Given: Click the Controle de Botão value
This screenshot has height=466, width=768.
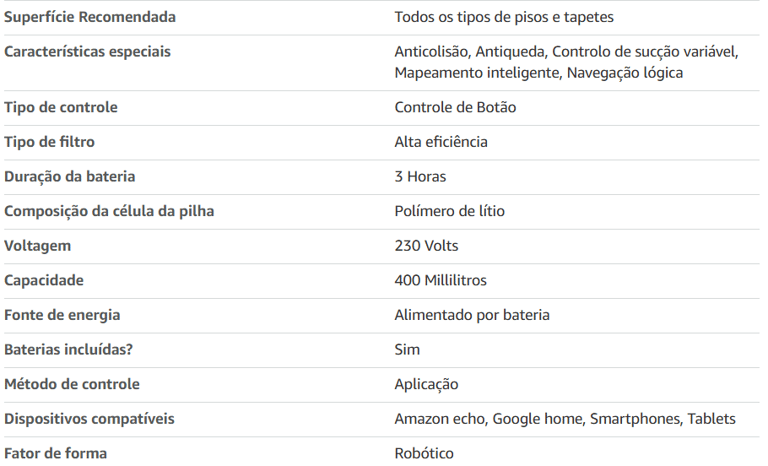Looking at the screenshot, I should 456,107.
